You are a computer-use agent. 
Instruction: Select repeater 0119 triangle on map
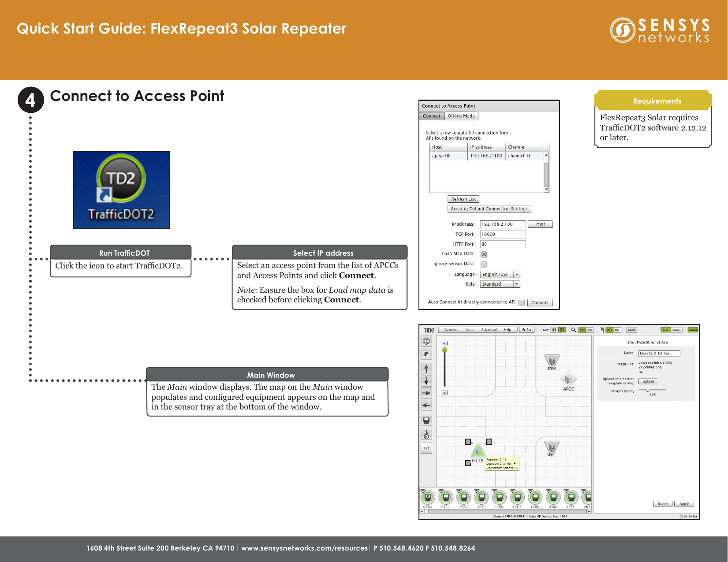[x=478, y=451]
